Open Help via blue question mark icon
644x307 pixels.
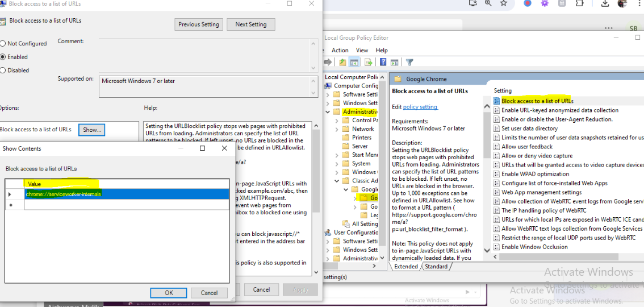pyautogui.click(x=383, y=62)
